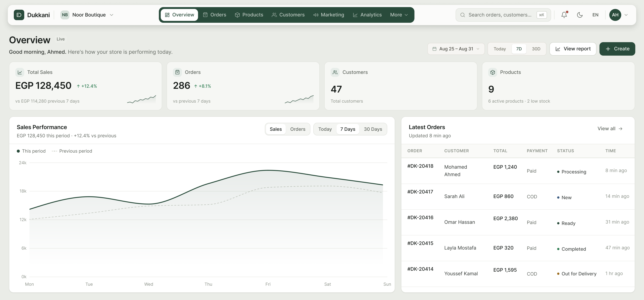Click the Previous period legend entry
The height and width of the screenshot is (300, 644).
pos(72,151)
